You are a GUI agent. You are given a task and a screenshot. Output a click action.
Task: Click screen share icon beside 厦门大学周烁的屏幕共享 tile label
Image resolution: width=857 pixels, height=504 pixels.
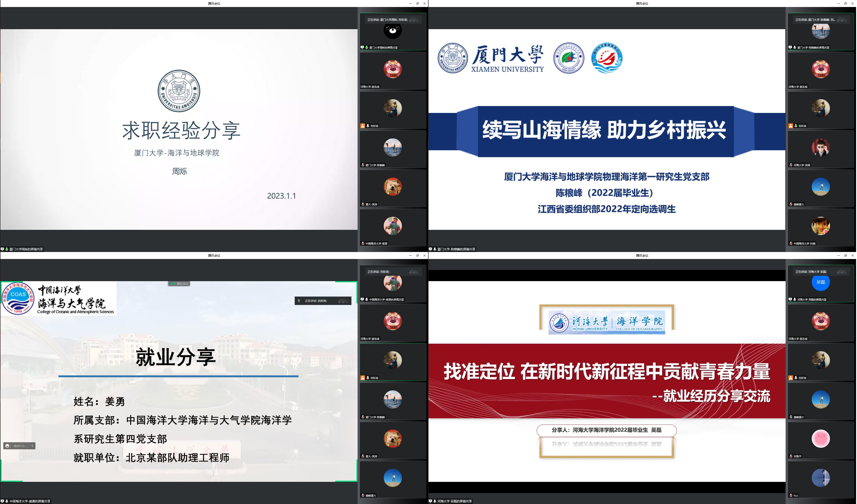[362, 48]
